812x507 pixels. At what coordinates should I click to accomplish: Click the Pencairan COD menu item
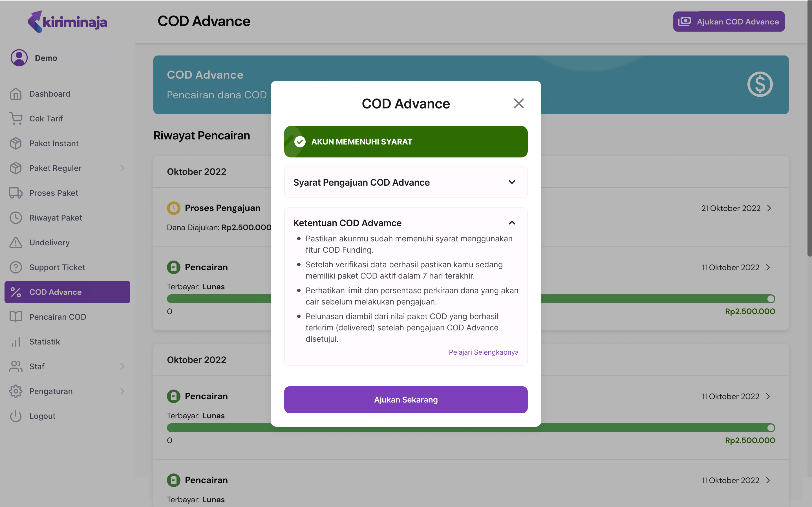(x=58, y=317)
